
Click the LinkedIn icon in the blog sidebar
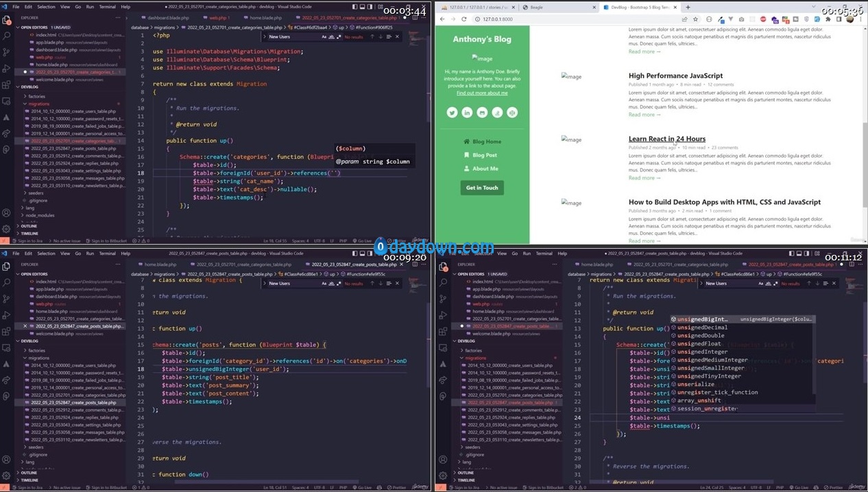pyautogui.click(x=467, y=112)
